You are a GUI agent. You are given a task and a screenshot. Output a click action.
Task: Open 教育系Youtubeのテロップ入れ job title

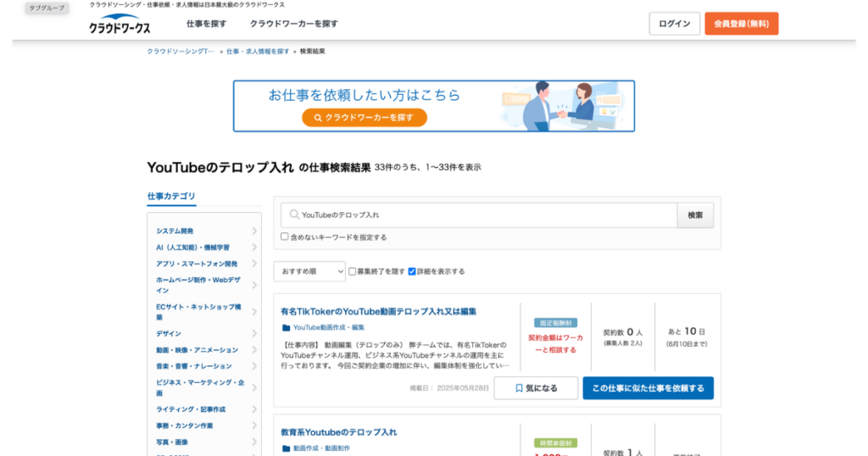[339, 432]
